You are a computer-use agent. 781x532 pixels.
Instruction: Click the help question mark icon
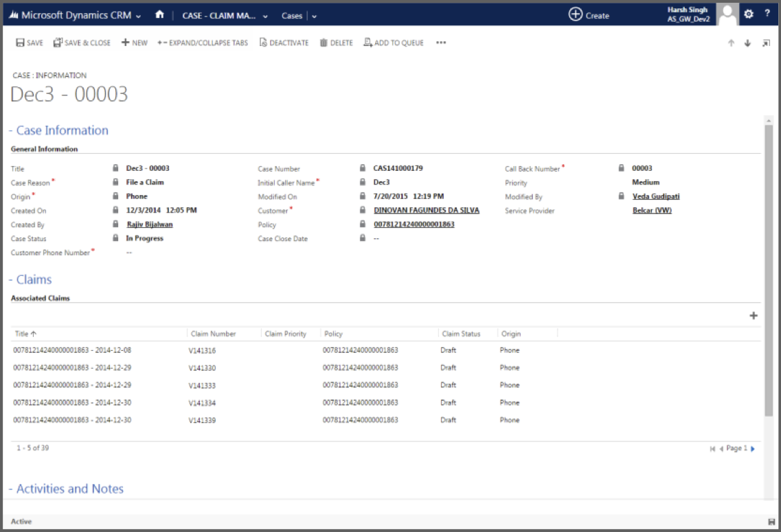767,14
